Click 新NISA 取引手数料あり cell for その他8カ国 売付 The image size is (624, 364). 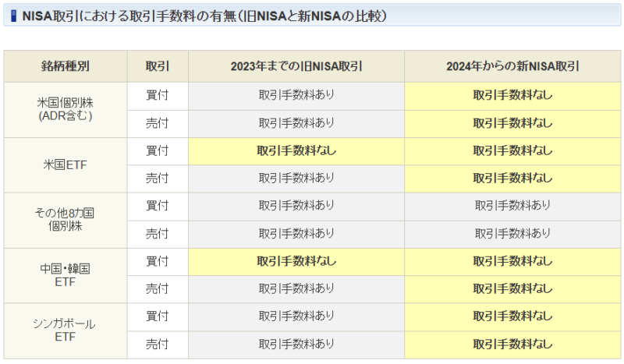(512, 234)
